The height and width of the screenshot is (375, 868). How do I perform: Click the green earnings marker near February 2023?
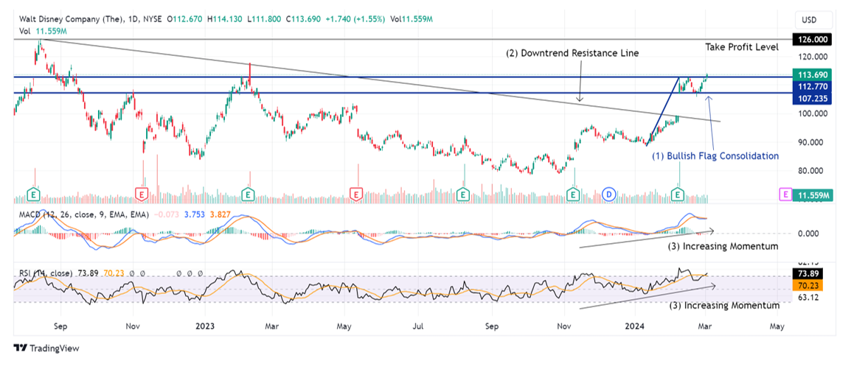pyautogui.click(x=249, y=194)
